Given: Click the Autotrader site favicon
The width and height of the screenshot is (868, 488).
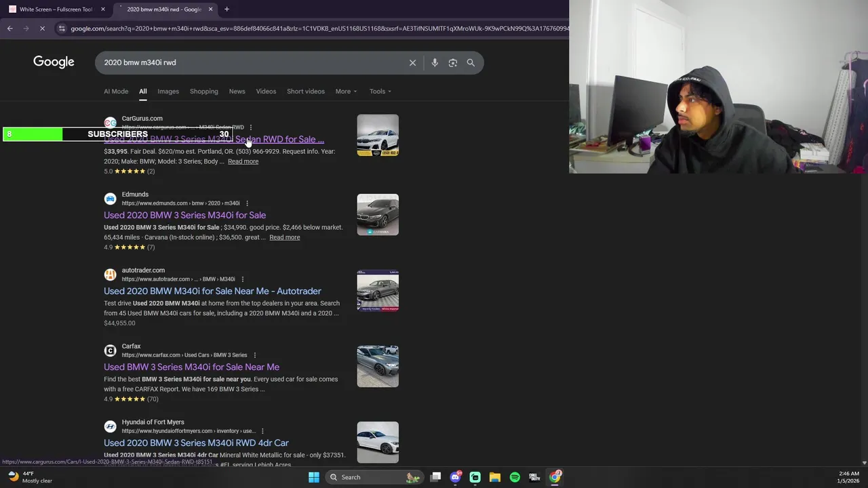Looking at the screenshot, I should point(110,274).
